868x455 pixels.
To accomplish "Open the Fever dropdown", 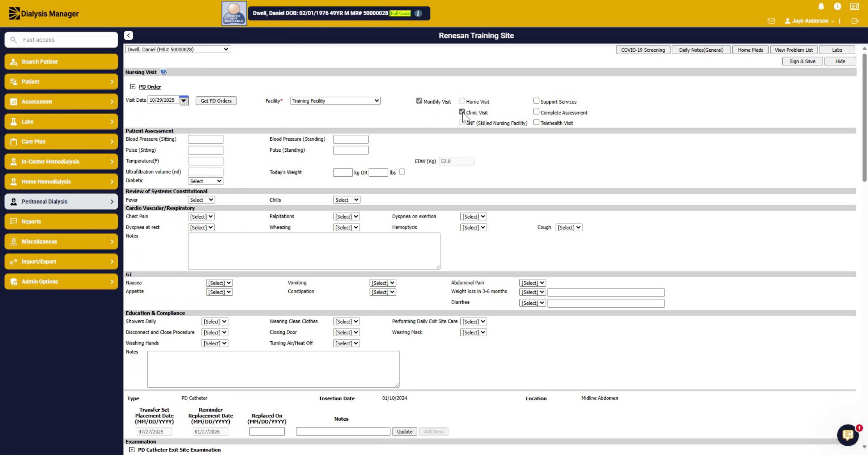I will click(x=201, y=200).
